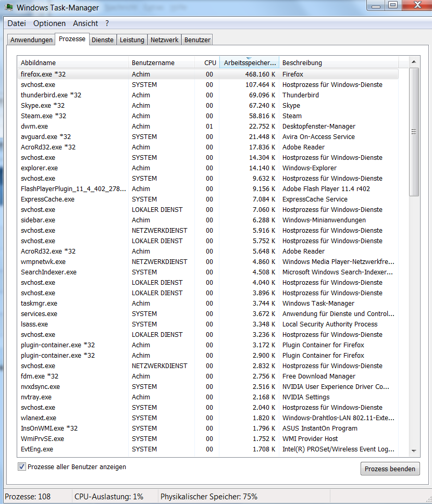Click 'Free Download Manager' description
The width and height of the screenshot is (432, 504).
[319, 376]
